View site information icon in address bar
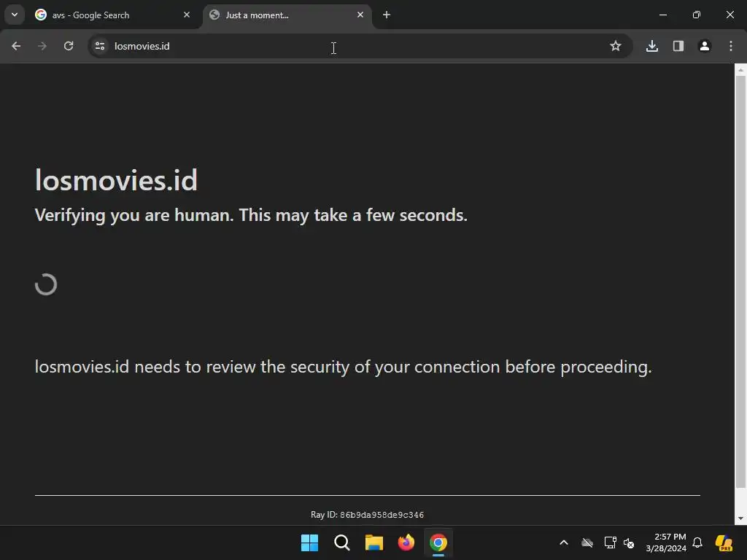The height and width of the screenshot is (560, 747). click(99, 46)
